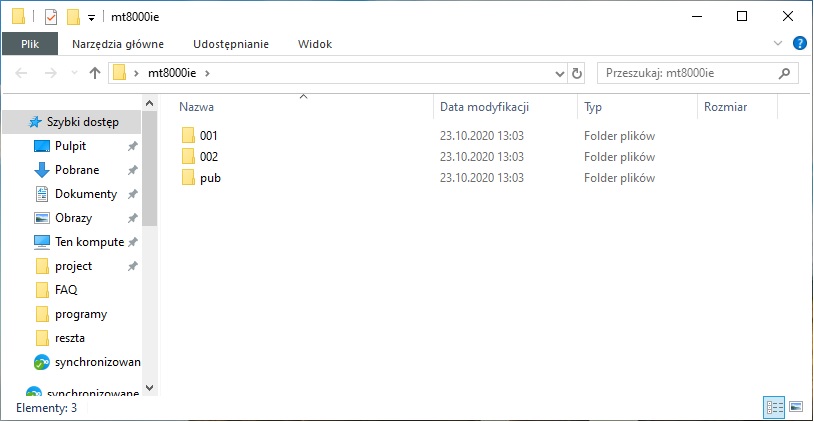The image size is (814, 422).
Task: Click the Properties checkmark icon in title bar
Action: [x=50, y=17]
